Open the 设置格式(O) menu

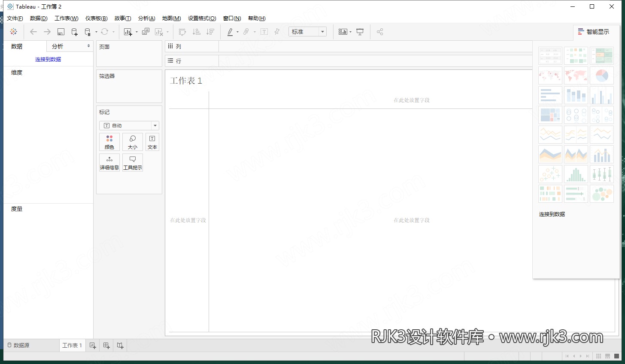(x=202, y=18)
